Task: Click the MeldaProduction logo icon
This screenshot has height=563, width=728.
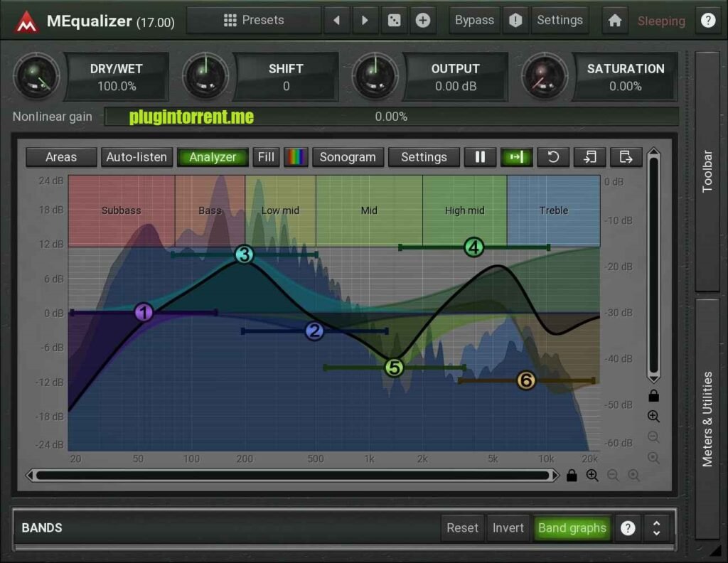Action: click(x=26, y=21)
